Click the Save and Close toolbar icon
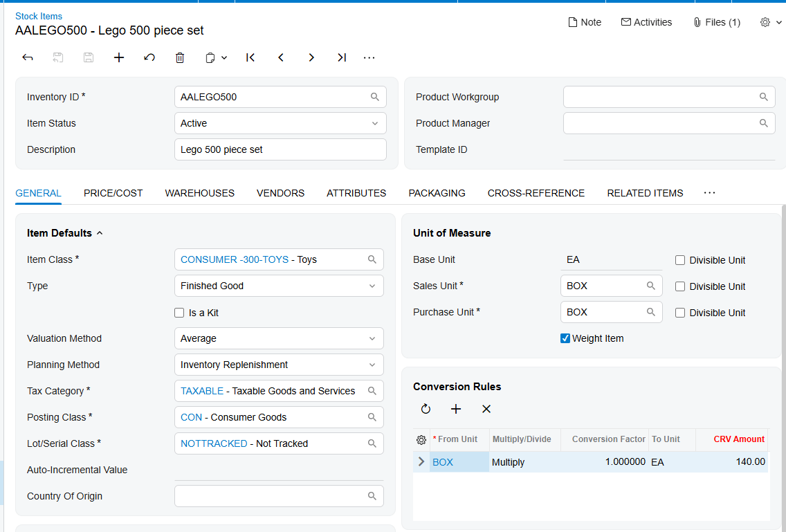Screen dimensions: 786x532 [58, 57]
